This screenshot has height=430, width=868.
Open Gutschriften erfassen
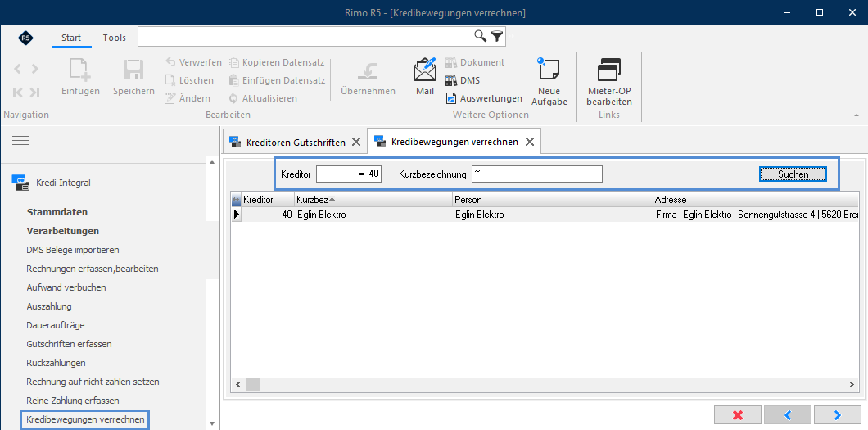point(70,344)
